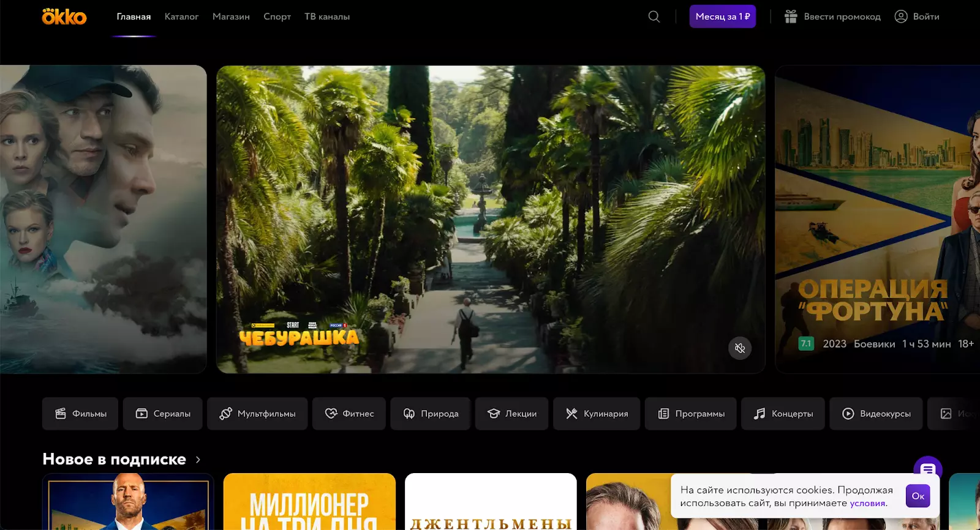The height and width of the screenshot is (530, 980).
Task: Select the Лекции category label
Action: point(521,414)
